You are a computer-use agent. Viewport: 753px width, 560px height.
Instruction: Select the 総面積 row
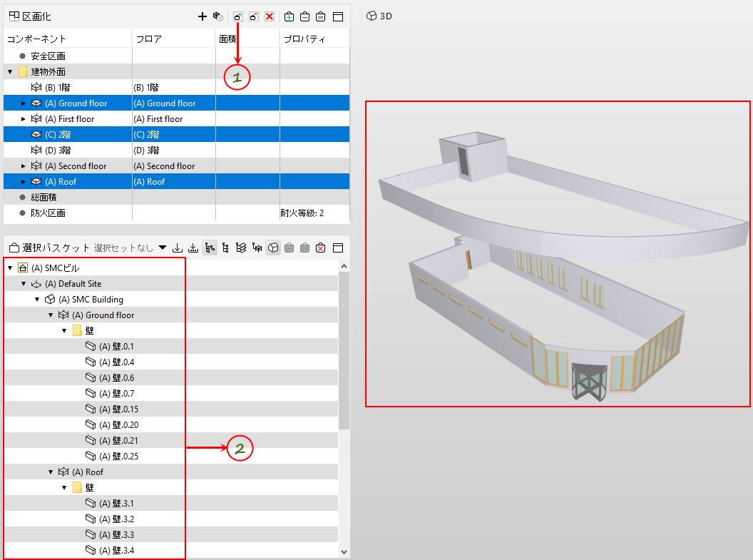point(177,198)
